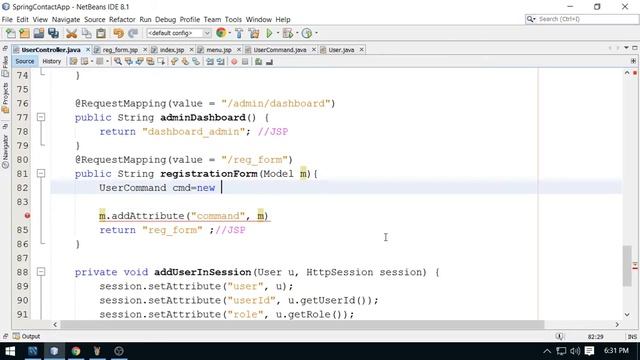Click the Find Previous Occurrence icon
The height and width of the screenshot is (360, 640).
(129, 62)
